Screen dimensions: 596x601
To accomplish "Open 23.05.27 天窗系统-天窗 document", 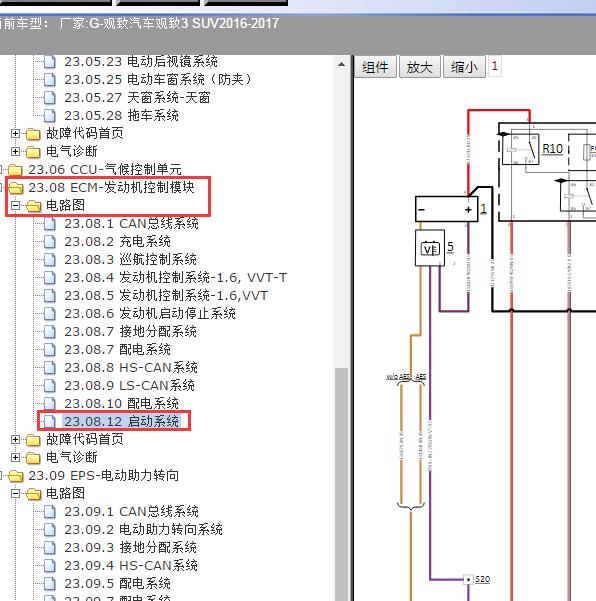I will (137, 97).
